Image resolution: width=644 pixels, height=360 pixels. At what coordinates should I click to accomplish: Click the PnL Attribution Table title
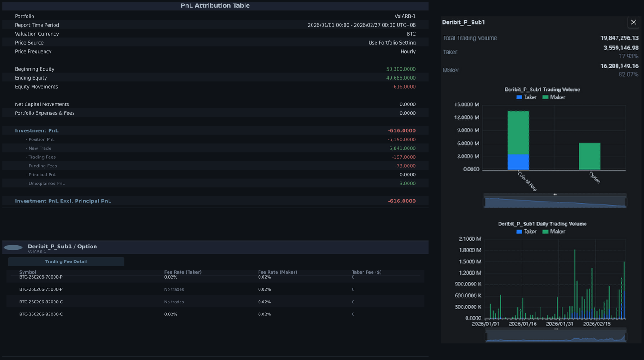click(215, 6)
